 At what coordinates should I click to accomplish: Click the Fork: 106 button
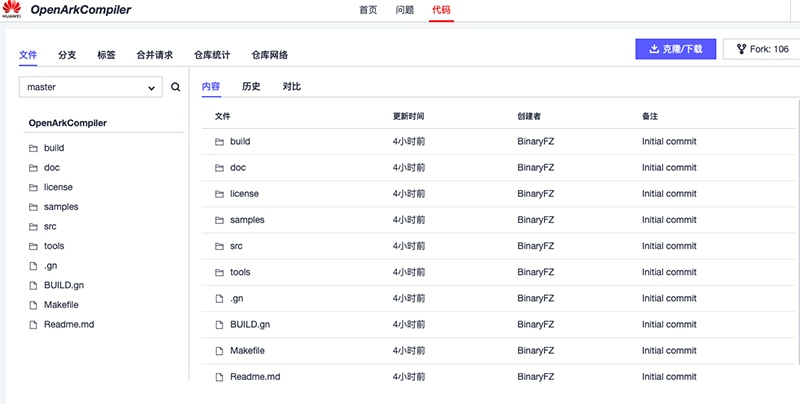[x=762, y=49]
